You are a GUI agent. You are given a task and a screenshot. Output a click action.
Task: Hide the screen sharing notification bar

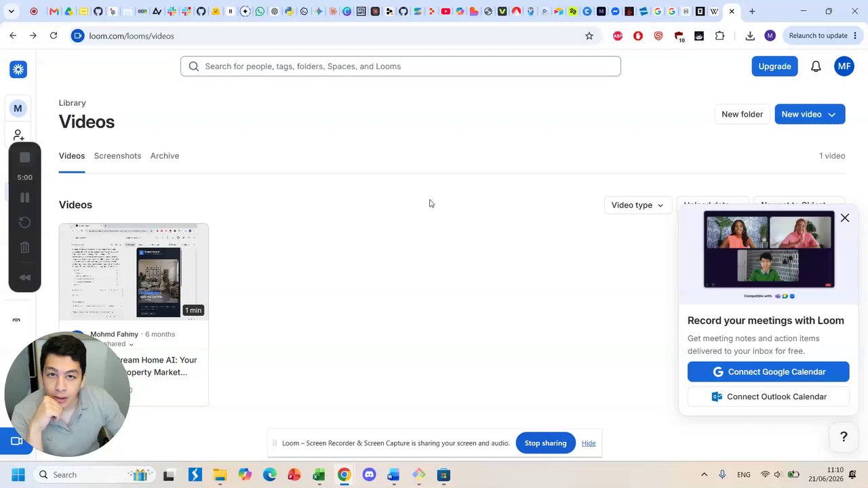click(589, 443)
